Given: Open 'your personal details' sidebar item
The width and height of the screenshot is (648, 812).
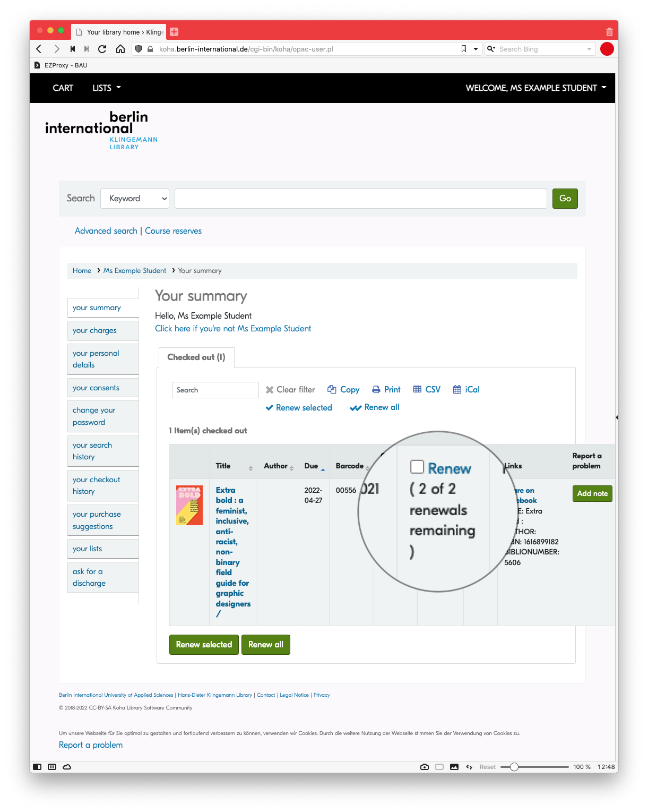Looking at the screenshot, I should pos(103,359).
